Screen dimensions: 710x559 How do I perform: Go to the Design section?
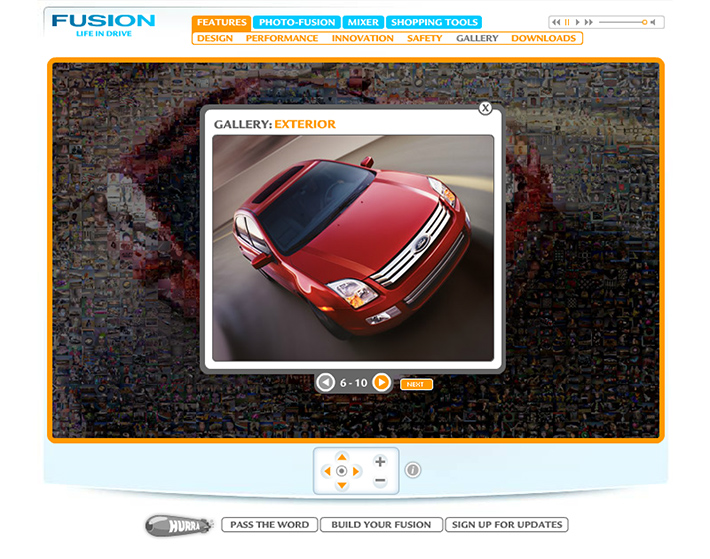[x=215, y=38]
